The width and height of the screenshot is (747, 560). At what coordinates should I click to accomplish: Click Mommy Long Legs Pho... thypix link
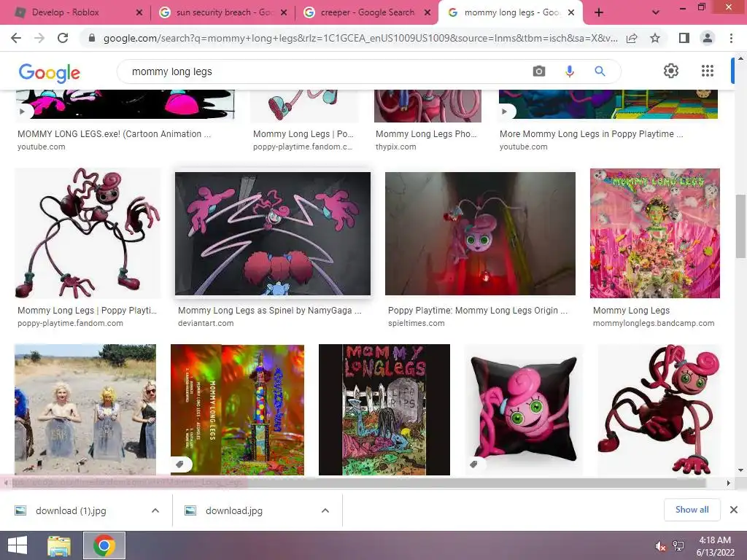click(x=426, y=134)
